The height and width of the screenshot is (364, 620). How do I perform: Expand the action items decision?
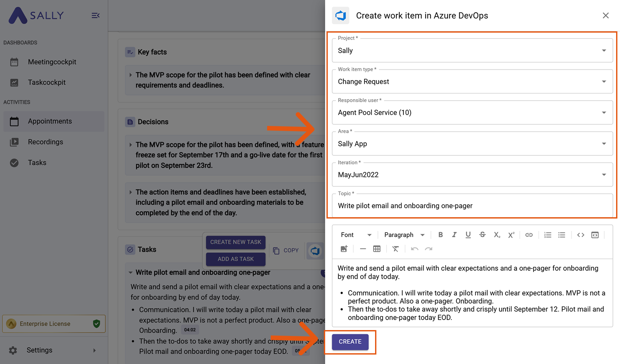130,192
